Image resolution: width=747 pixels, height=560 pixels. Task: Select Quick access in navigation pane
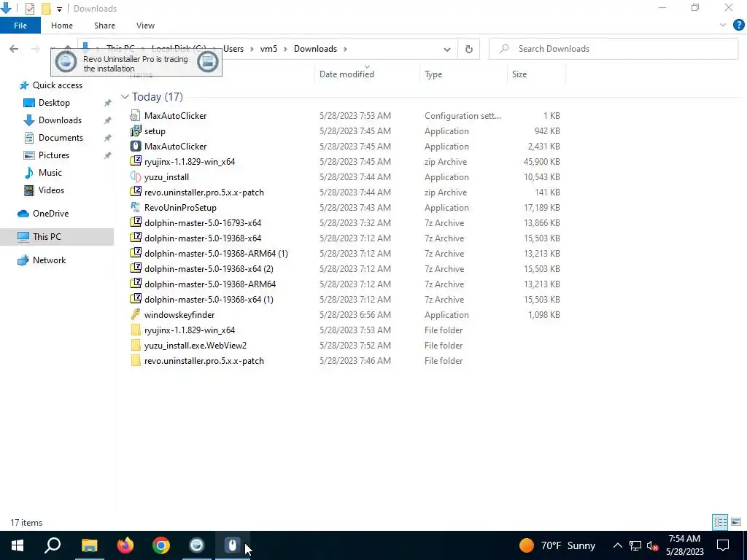point(57,85)
